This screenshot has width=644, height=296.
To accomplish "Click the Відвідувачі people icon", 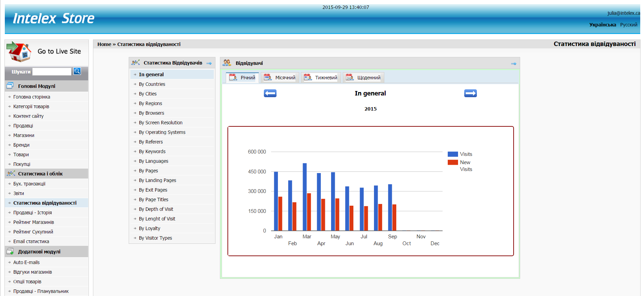I will point(227,63).
